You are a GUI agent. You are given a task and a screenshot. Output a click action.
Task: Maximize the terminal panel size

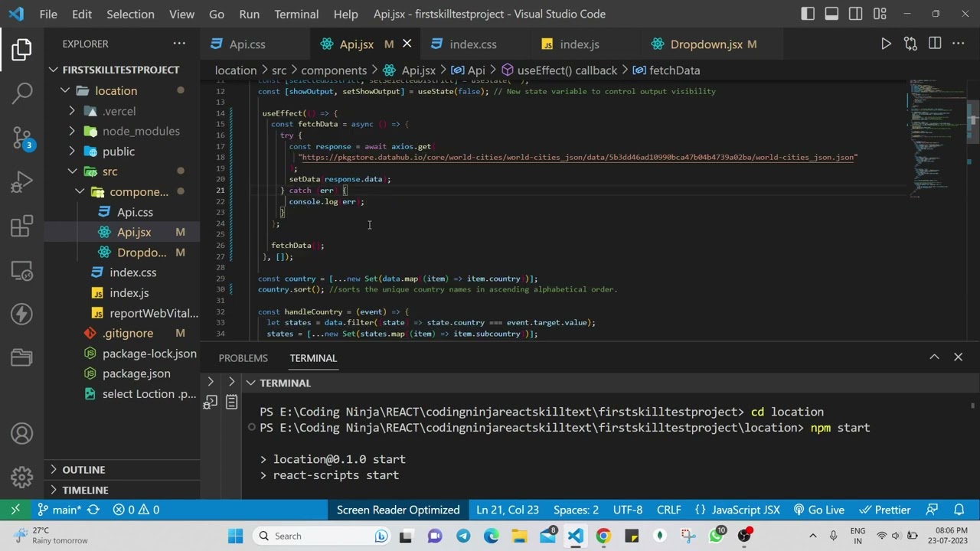pyautogui.click(x=934, y=357)
